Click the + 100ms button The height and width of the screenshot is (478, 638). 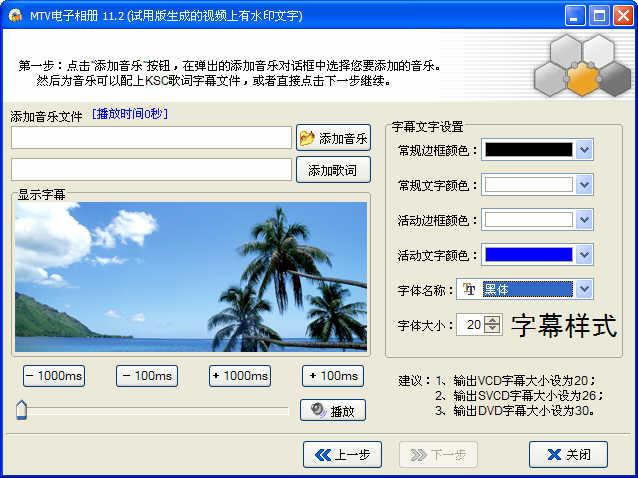pos(333,375)
